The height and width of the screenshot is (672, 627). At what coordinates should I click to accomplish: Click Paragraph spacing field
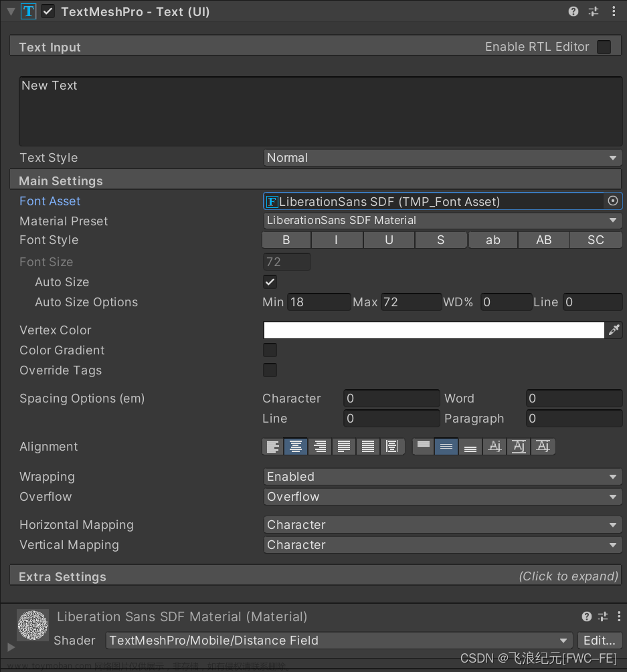(574, 419)
